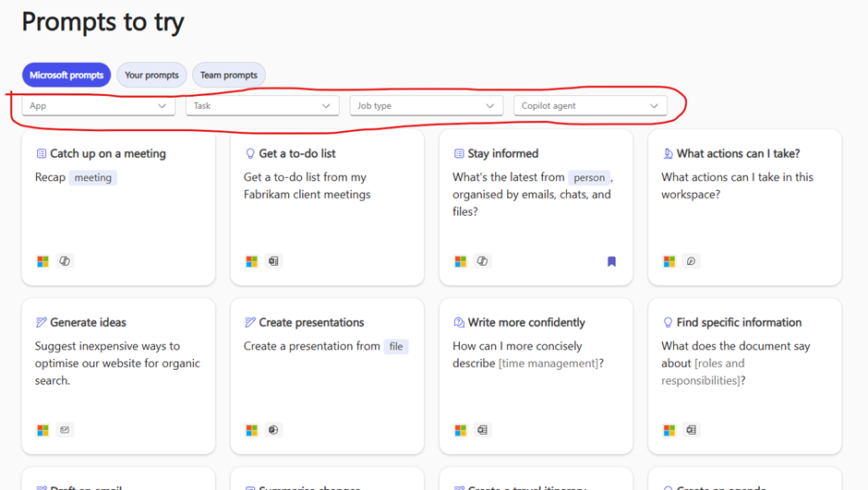868x490 pixels.
Task: Open the Find specific information card
Action: (744, 376)
